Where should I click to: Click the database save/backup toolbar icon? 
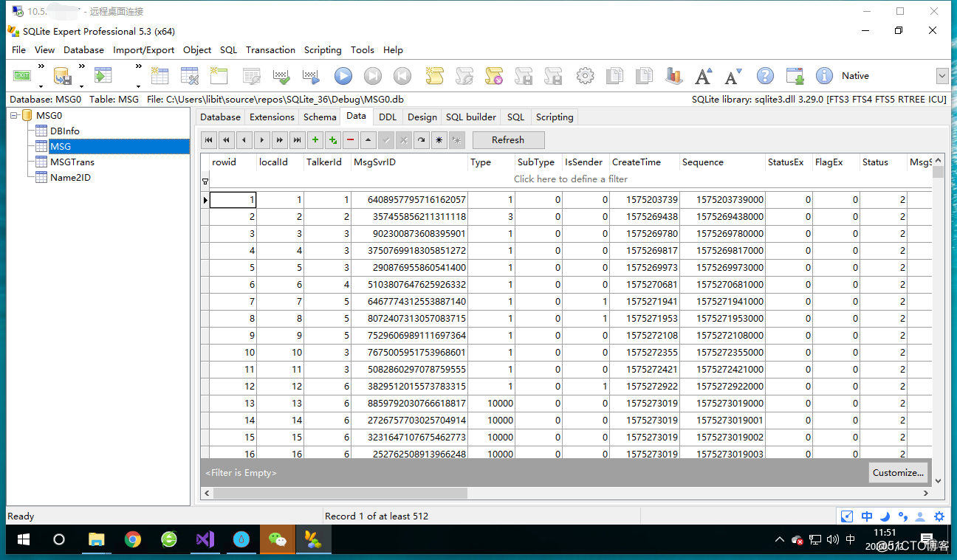coord(62,76)
